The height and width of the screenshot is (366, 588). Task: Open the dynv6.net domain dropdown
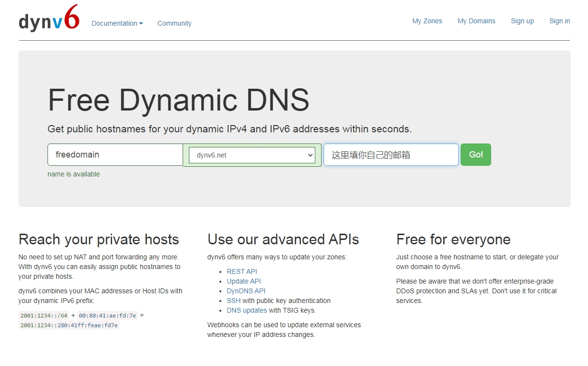click(252, 155)
